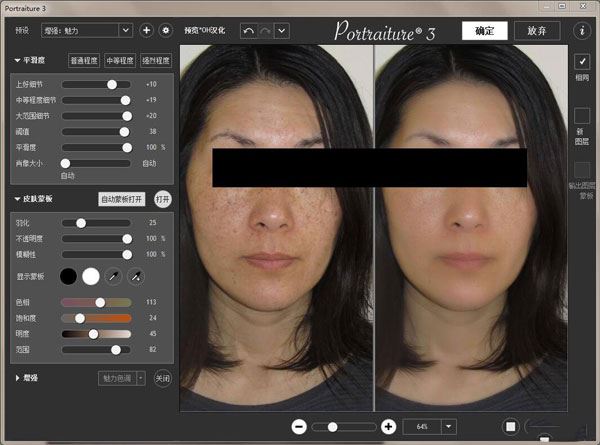Select the 强烈程度 smoothing preset

(x=156, y=61)
